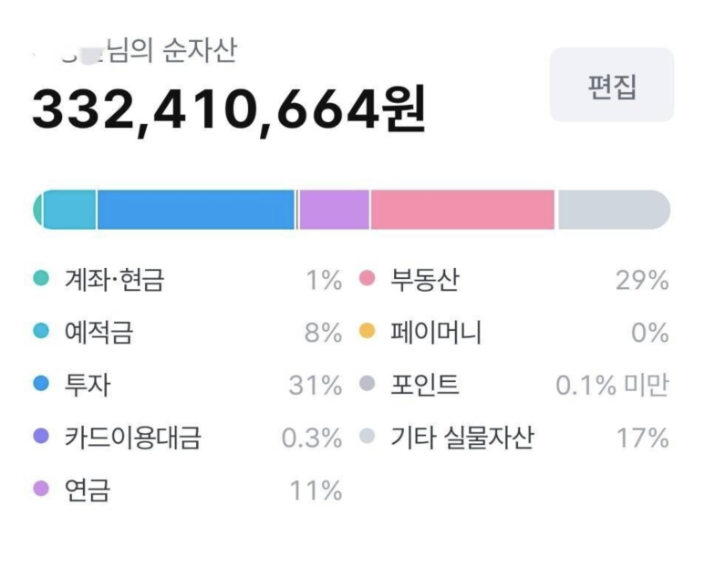
Task: Click the 편집 edit button
Action: tap(611, 86)
